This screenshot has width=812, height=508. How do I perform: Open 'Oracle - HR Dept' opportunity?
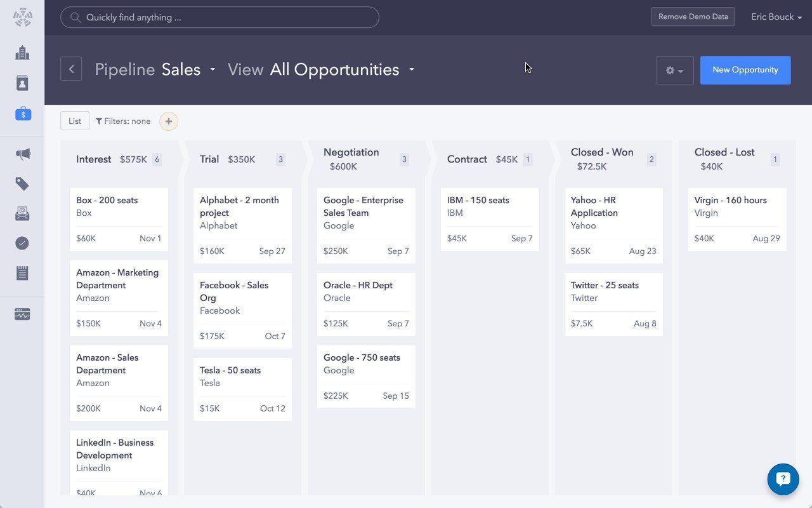[366, 304]
